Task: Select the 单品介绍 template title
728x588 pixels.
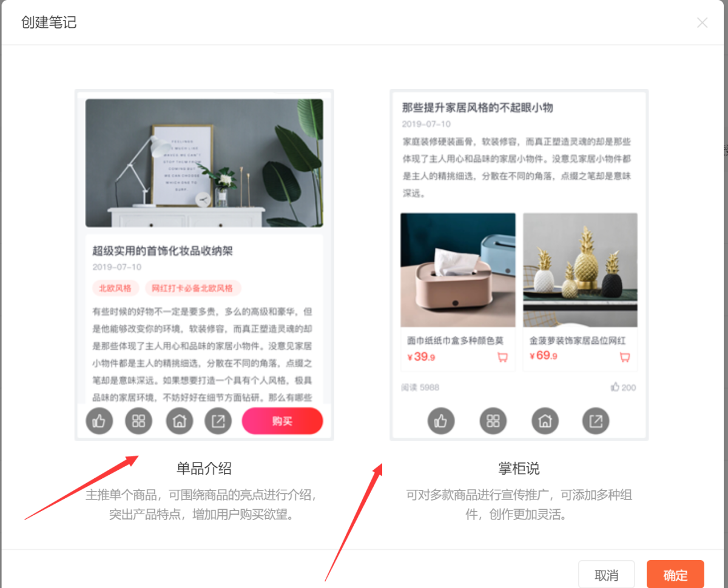Action: tap(204, 468)
